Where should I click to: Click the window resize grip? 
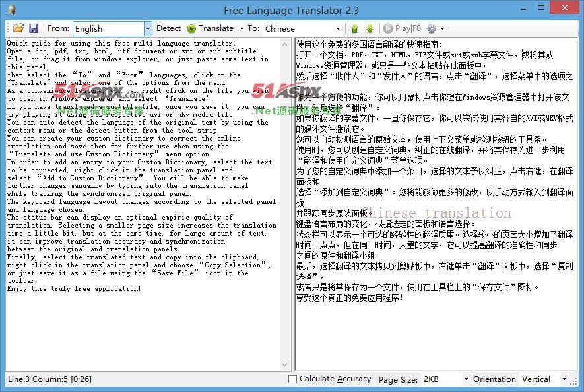tap(574, 381)
